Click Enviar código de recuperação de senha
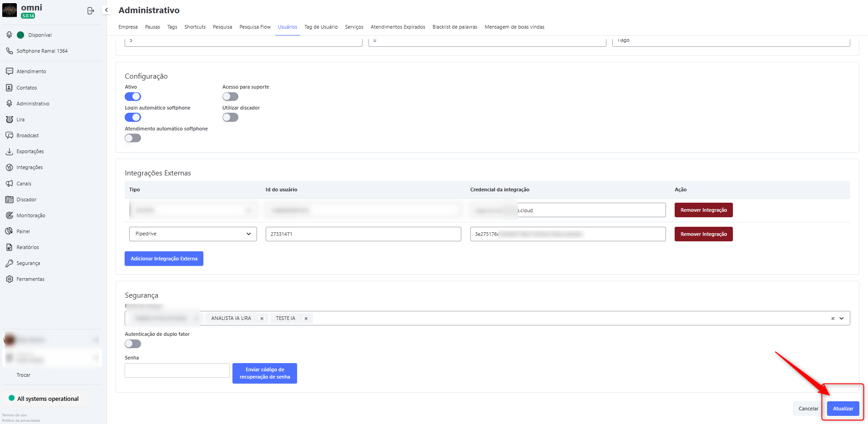The image size is (868, 424). tap(265, 373)
